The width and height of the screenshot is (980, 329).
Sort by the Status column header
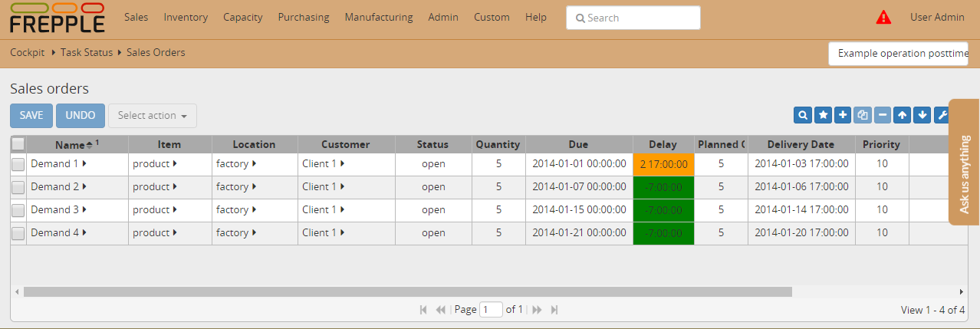point(433,144)
